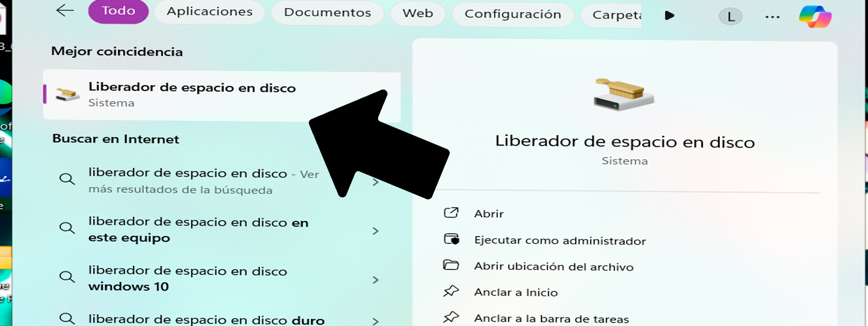This screenshot has height=326, width=868.
Task: Select the Todo filter tab
Action: point(118,11)
